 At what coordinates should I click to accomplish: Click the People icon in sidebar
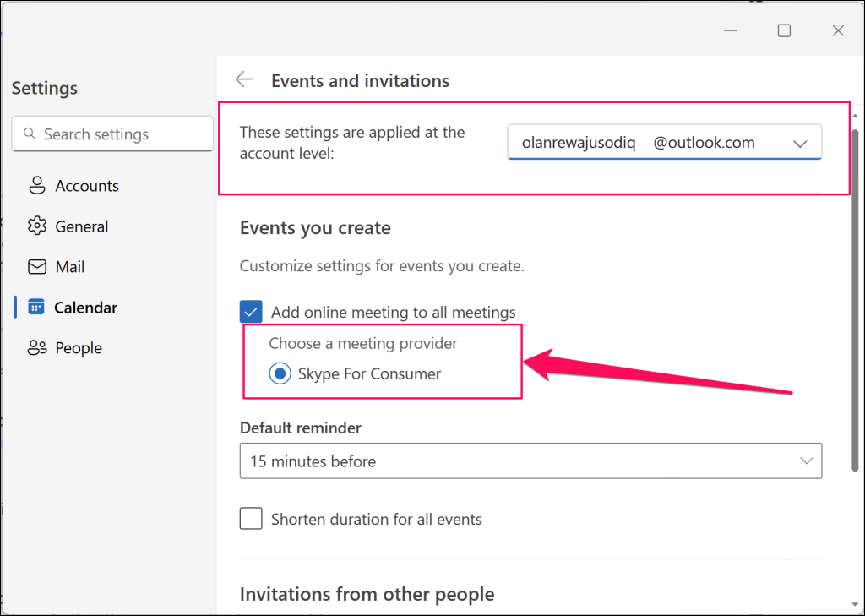point(36,348)
